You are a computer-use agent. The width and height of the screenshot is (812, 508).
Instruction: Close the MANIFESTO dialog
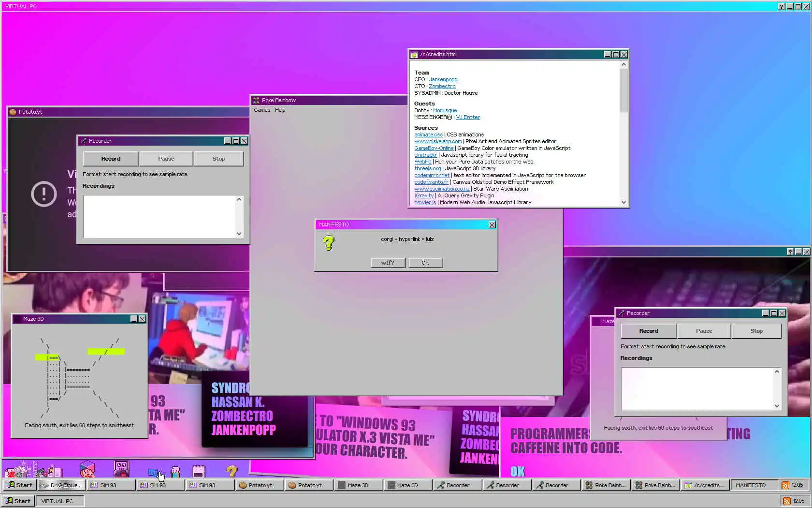tap(492, 224)
